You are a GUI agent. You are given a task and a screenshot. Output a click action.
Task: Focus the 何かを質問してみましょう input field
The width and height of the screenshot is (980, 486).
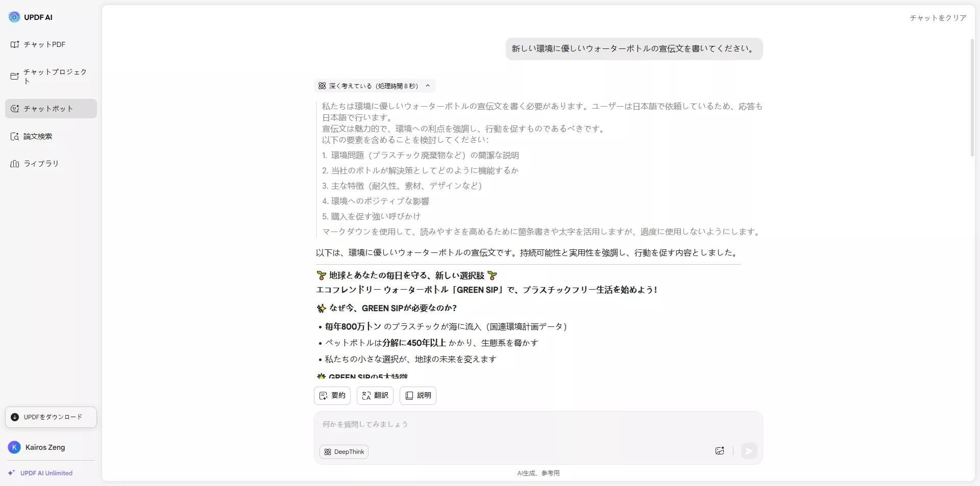538,425
